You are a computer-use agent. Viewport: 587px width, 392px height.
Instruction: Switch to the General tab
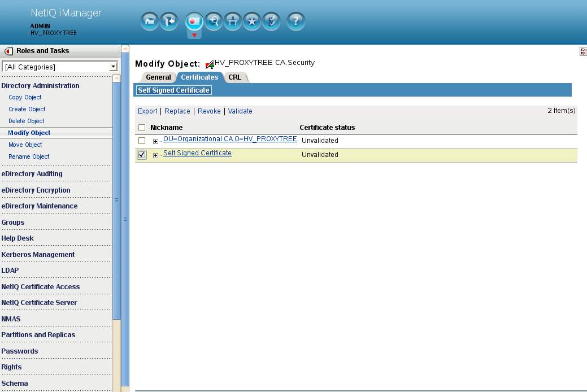(x=158, y=77)
